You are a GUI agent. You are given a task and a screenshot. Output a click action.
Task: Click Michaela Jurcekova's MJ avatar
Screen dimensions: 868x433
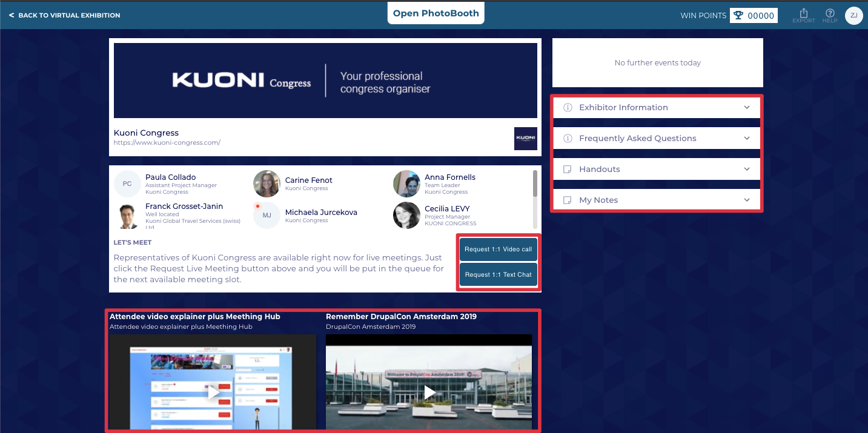[x=267, y=216]
